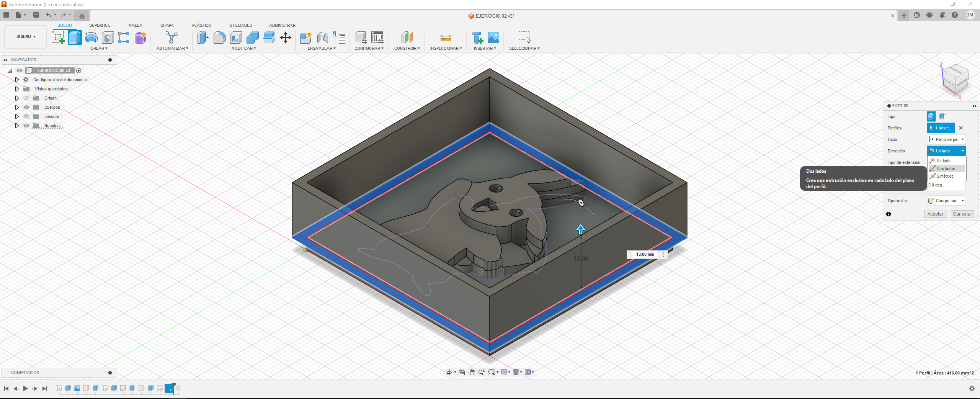
Task: Click the blue extrude distance arrow manipulator
Action: coord(581,229)
